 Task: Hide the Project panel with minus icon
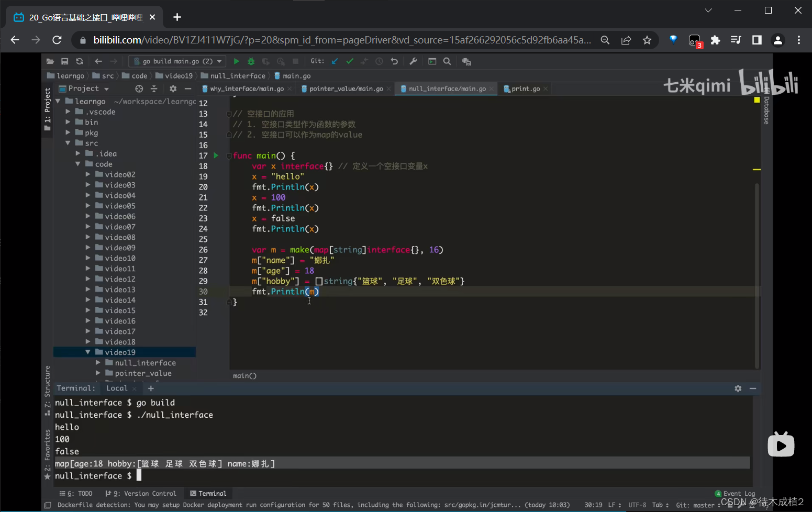(x=188, y=88)
